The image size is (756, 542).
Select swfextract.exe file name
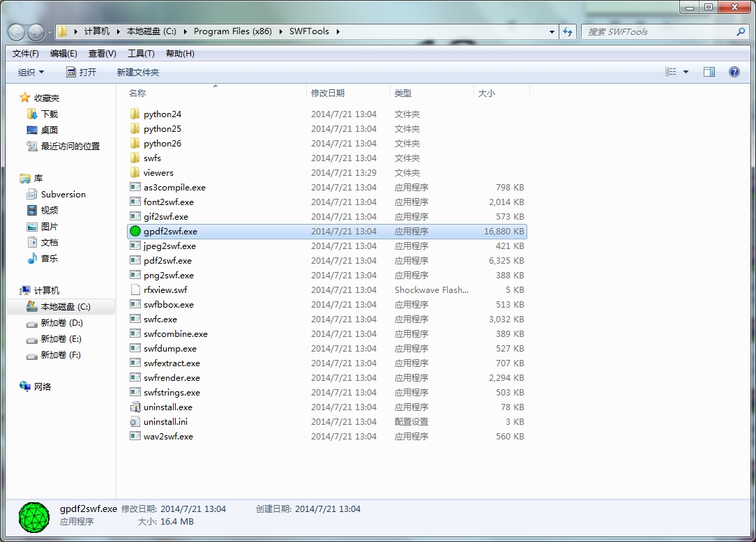point(172,363)
